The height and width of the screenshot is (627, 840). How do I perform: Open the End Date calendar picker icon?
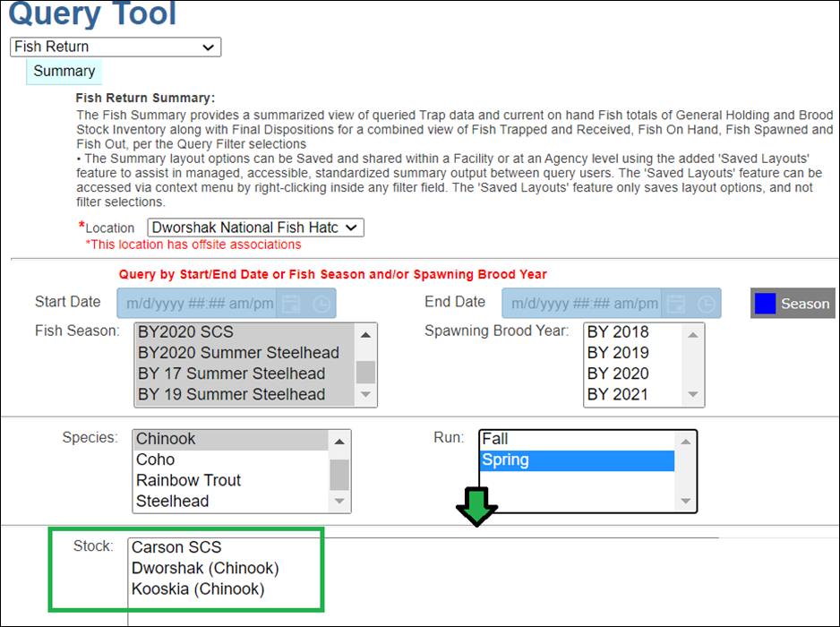pos(677,305)
